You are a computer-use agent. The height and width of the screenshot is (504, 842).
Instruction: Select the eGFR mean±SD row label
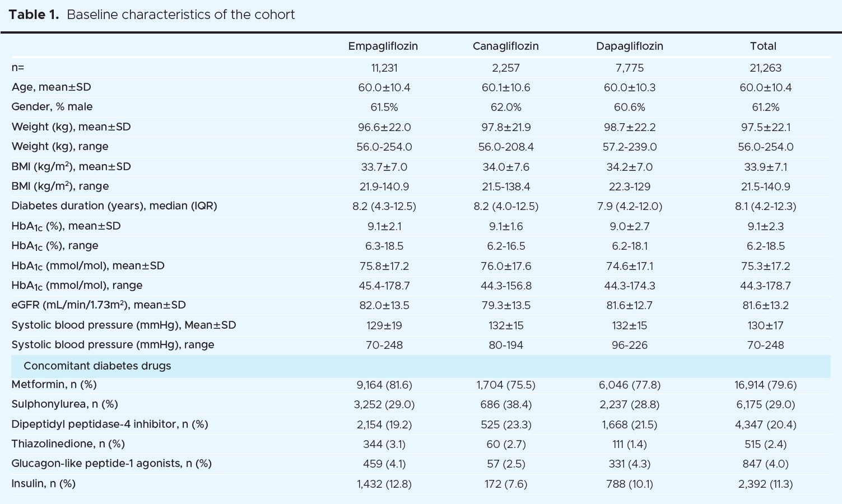point(98,305)
